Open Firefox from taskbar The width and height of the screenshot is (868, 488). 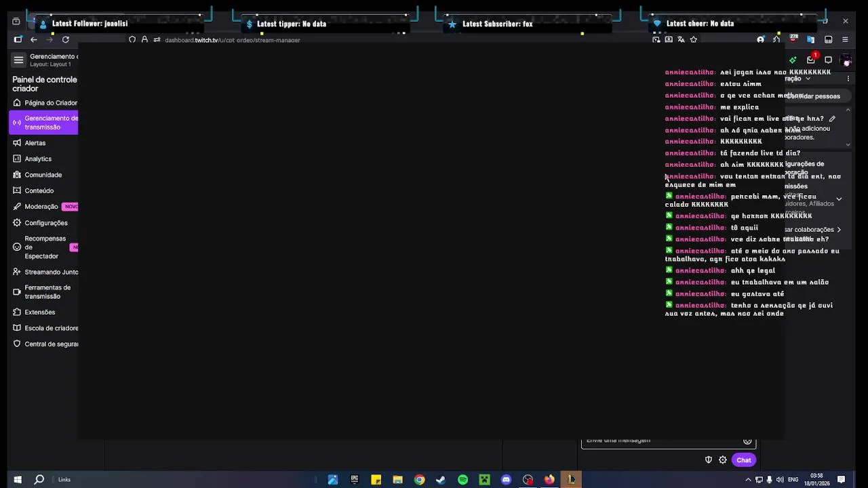[x=549, y=479]
